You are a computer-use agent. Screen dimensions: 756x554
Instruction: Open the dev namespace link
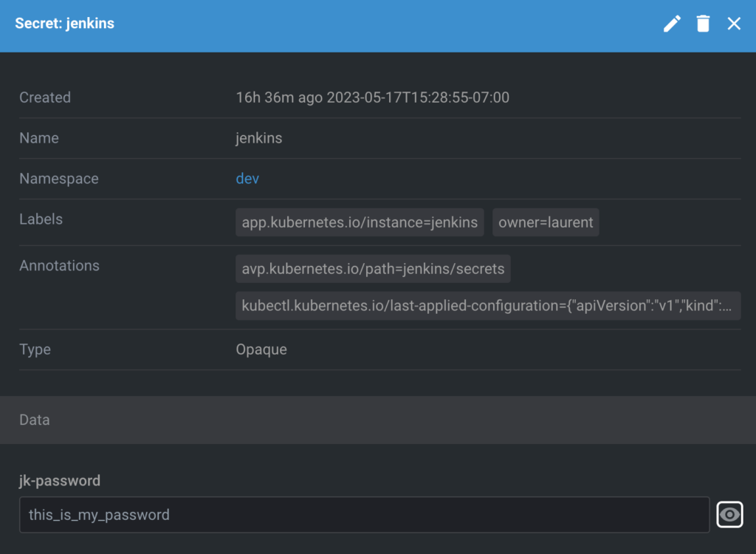click(247, 179)
